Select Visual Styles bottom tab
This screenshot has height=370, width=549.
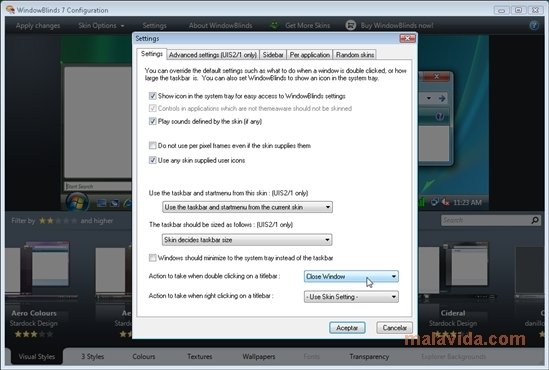click(x=36, y=357)
